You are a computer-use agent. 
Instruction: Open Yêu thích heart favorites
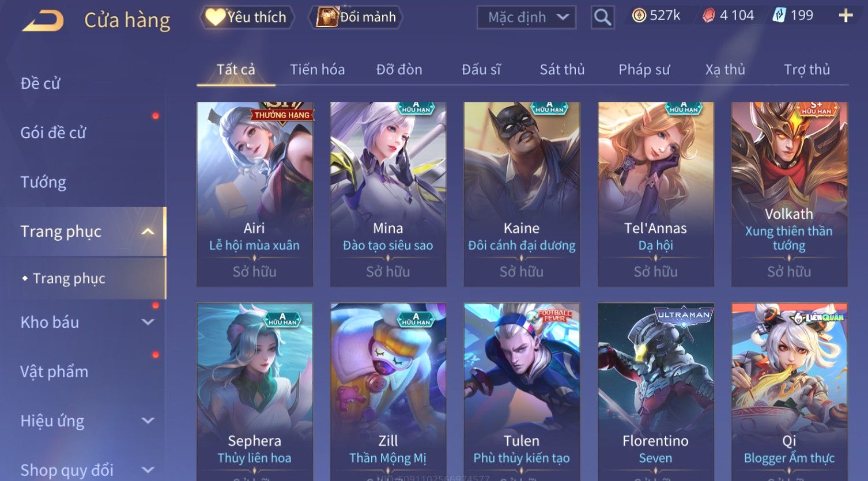247,17
